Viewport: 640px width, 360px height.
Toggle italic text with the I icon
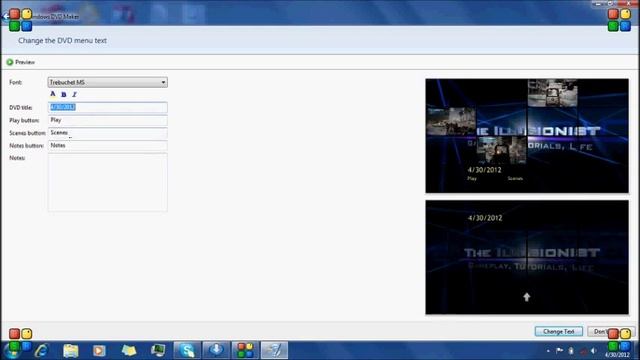click(x=74, y=94)
